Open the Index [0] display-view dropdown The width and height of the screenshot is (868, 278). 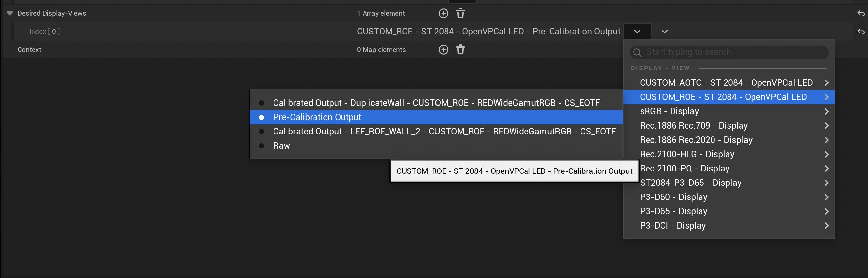click(637, 32)
